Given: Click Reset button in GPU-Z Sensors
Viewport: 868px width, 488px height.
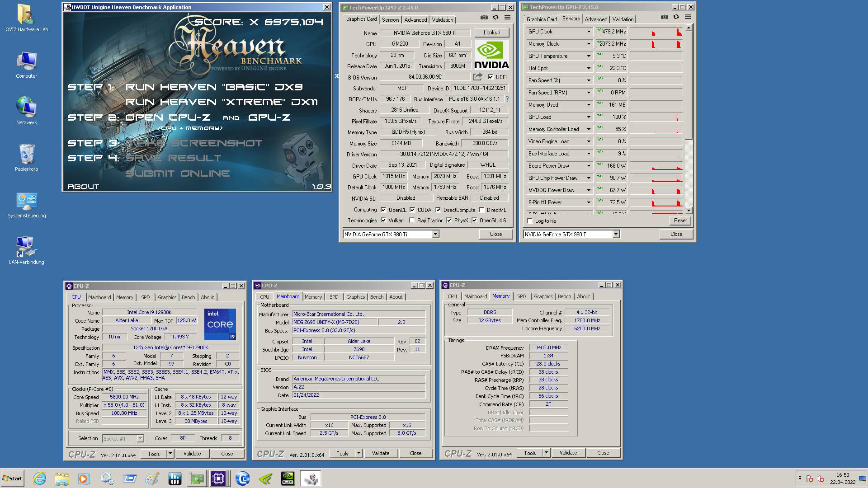Looking at the screenshot, I should point(680,221).
